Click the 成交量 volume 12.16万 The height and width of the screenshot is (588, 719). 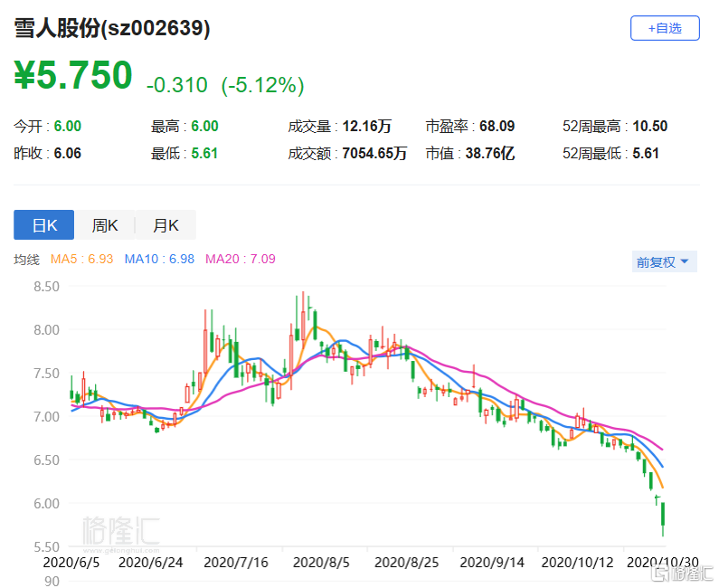(x=367, y=126)
